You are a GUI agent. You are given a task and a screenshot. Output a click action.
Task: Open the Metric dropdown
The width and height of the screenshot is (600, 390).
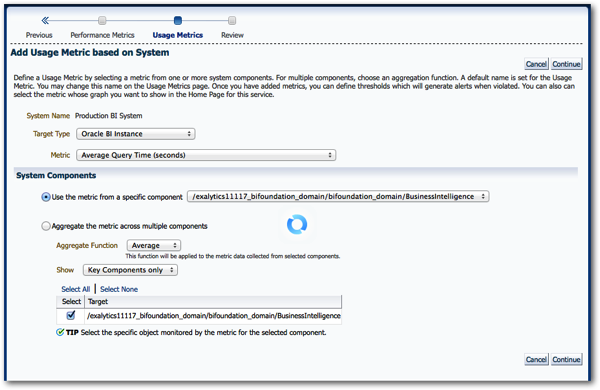pyautogui.click(x=206, y=155)
